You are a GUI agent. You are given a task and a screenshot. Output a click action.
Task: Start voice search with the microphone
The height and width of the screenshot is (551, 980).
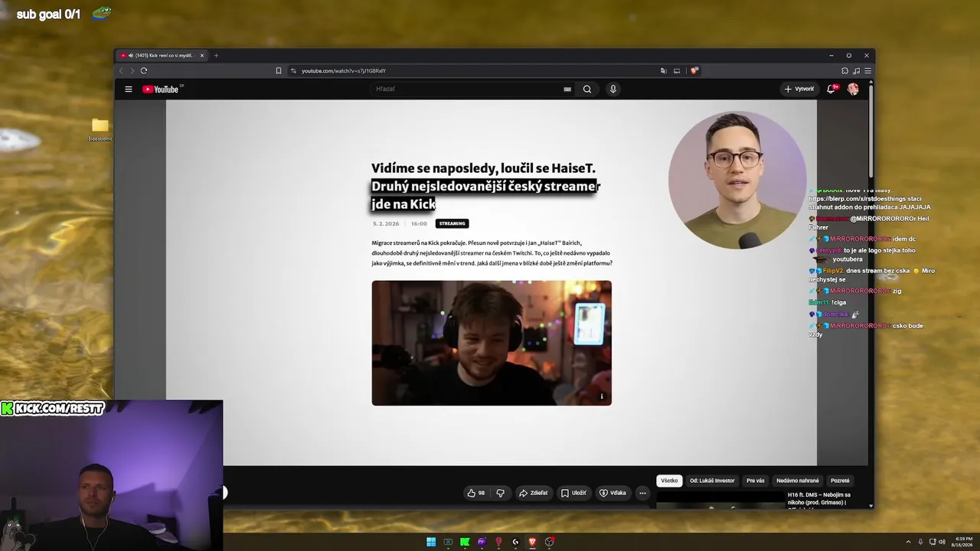612,90
